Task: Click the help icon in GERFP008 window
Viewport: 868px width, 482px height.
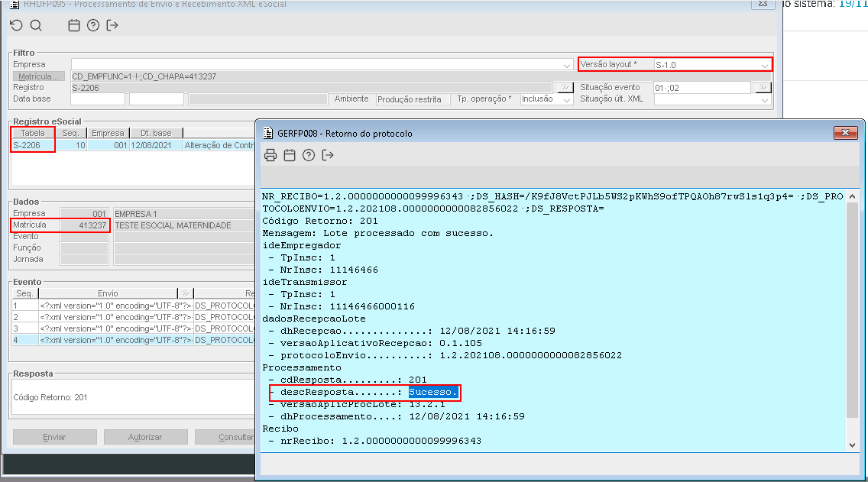Action: 309,156
